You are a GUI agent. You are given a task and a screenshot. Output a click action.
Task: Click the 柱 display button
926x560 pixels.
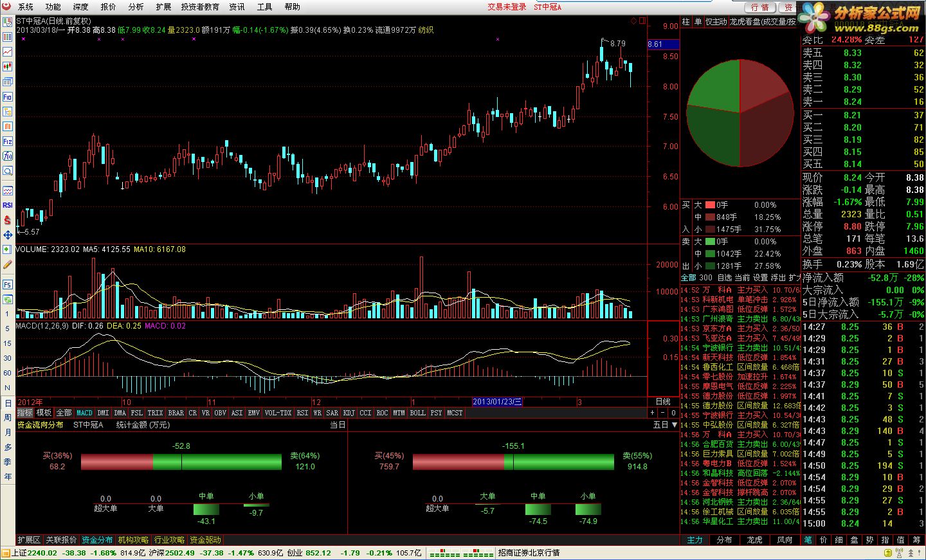point(686,22)
